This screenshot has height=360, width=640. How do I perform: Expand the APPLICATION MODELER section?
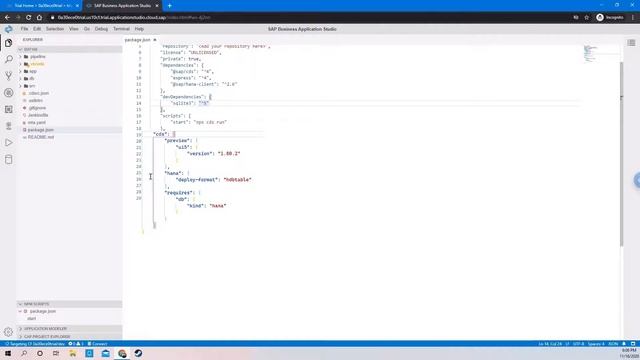[69, 329]
